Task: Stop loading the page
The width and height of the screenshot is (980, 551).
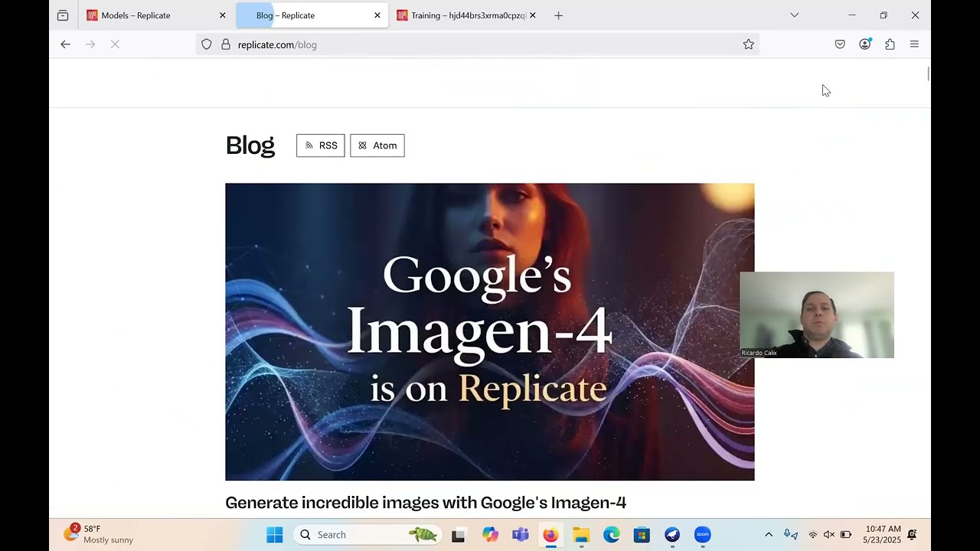Action: tap(115, 44)
